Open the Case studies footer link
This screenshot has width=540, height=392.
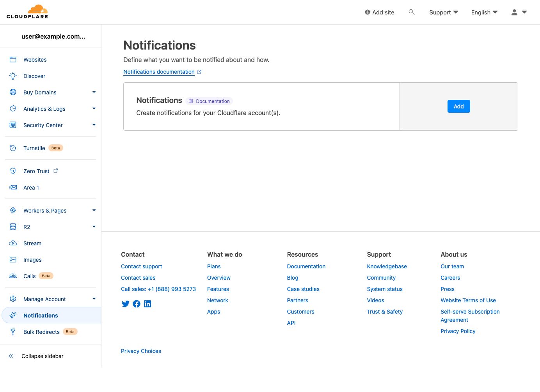pyautogui.click(x=303, y=289)
